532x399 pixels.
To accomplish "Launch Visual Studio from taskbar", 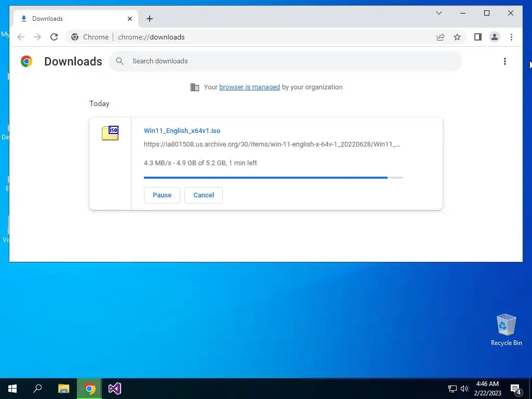I will [115, 389].
